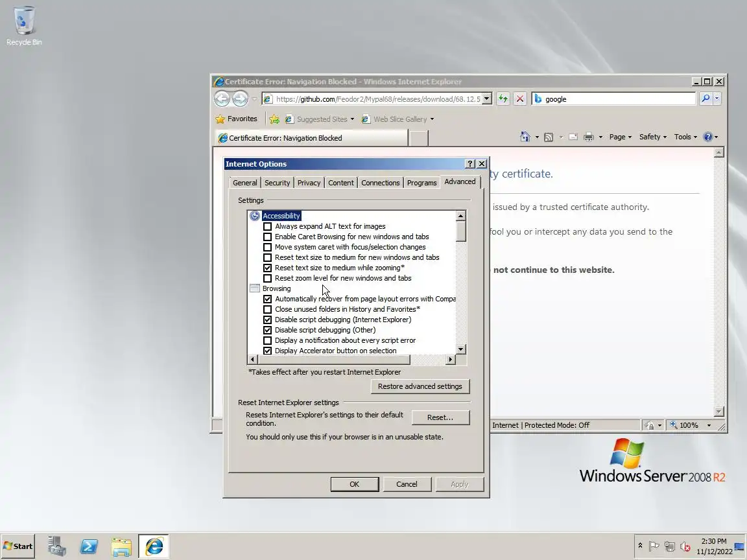Click the dialog Help question mark button
747x560 pixels.
click(x=469, y=164)
